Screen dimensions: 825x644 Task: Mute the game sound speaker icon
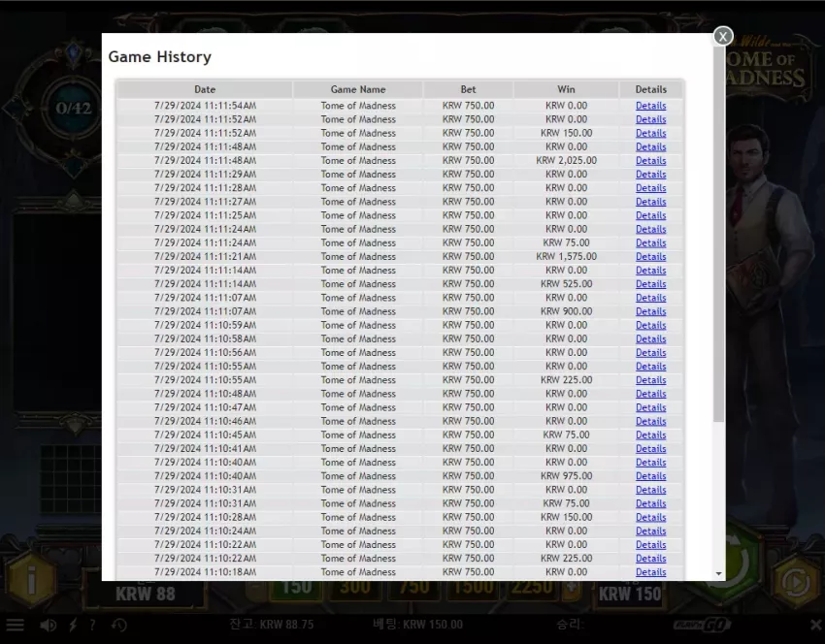48,625
